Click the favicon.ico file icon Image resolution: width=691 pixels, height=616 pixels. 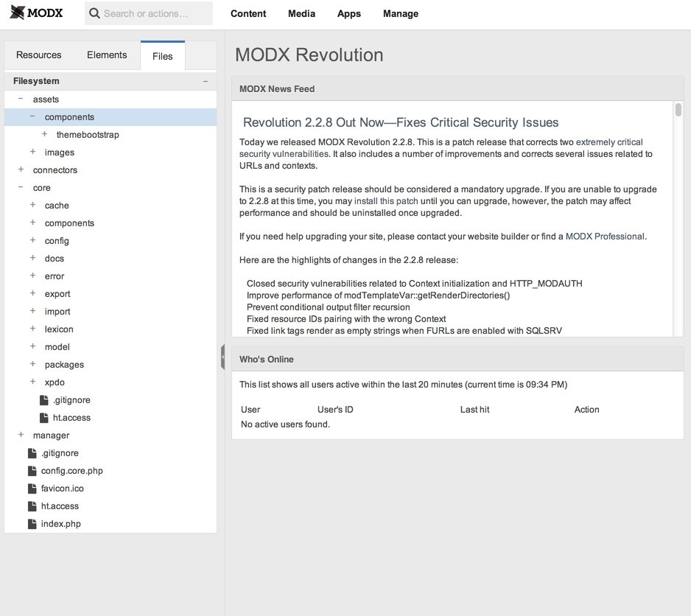tap(32, 488)
